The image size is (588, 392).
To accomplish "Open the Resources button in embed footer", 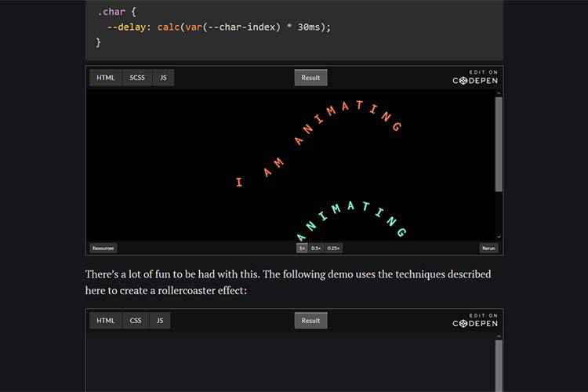I will pos(103,248).
